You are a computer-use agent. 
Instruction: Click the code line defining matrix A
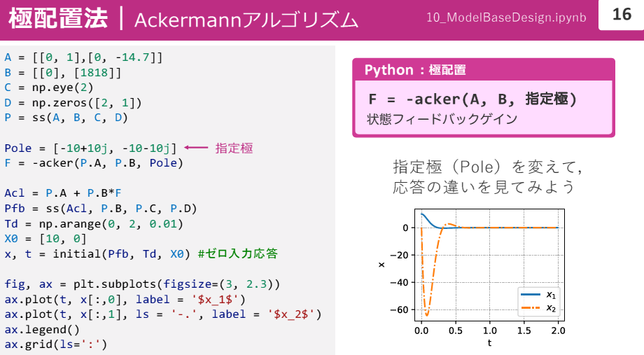coord(83,57)
